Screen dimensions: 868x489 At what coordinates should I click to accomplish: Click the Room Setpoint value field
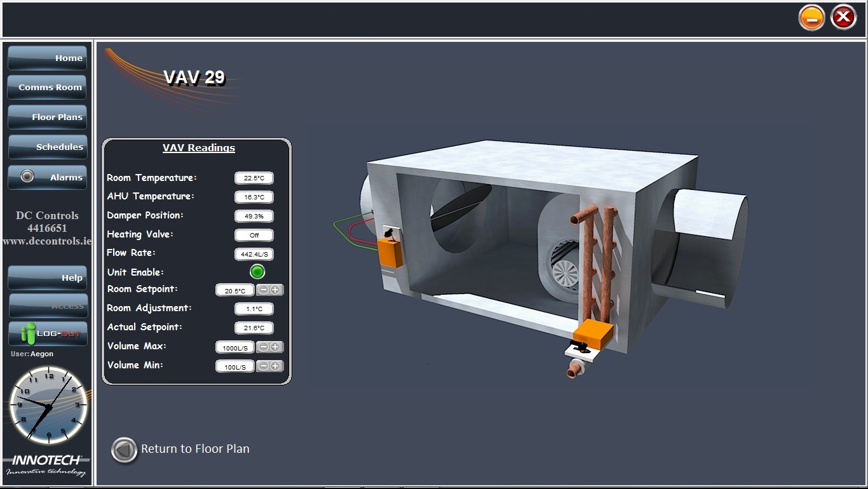click(235, 291)
